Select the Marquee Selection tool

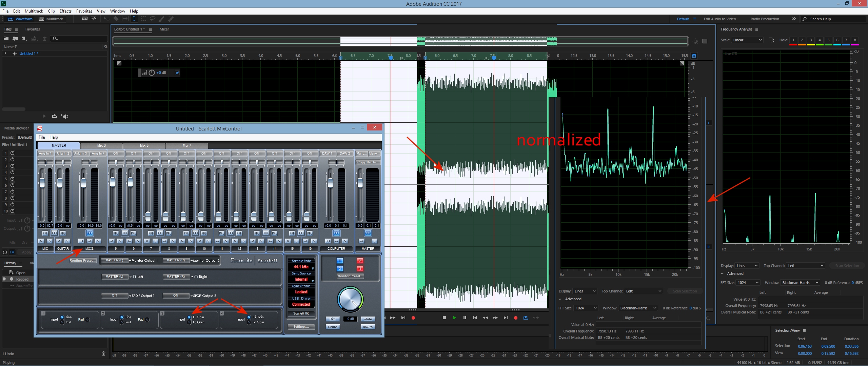(x=144, y=19)
